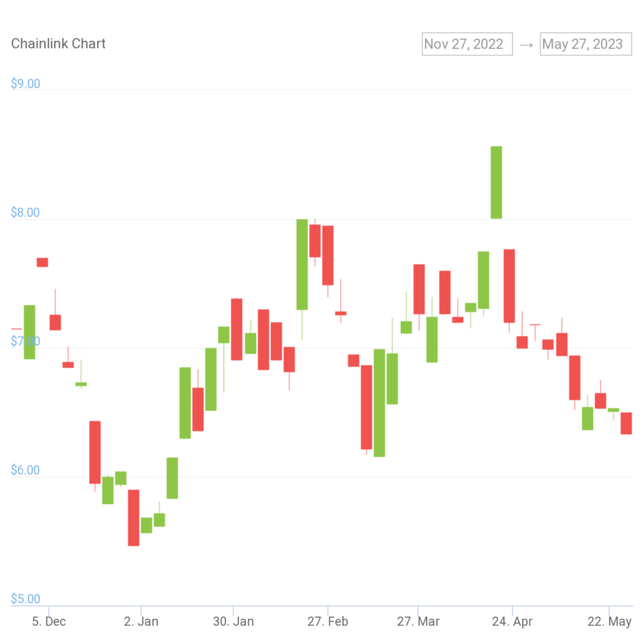Viewport: 644px width, 644px height.
Task: Select the 2. Jan date axis marker
Action: pyautogui.click(x=141, y=621)
